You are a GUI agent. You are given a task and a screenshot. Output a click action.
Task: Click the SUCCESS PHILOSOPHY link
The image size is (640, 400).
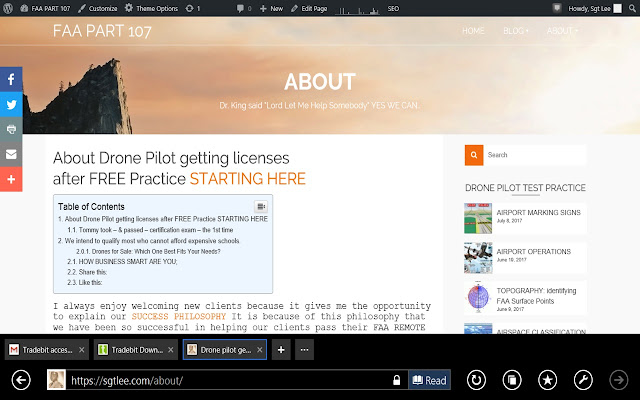pyautogui.click(x=178, y=316)
